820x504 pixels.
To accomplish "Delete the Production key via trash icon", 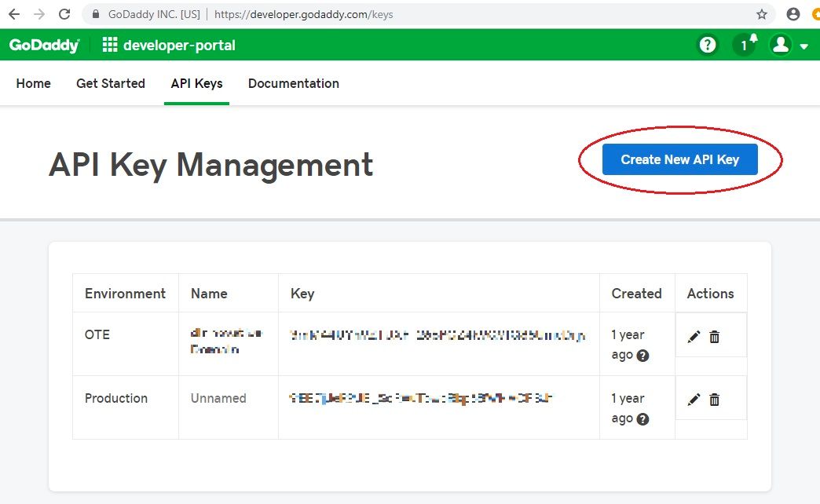I will (714, 399).
